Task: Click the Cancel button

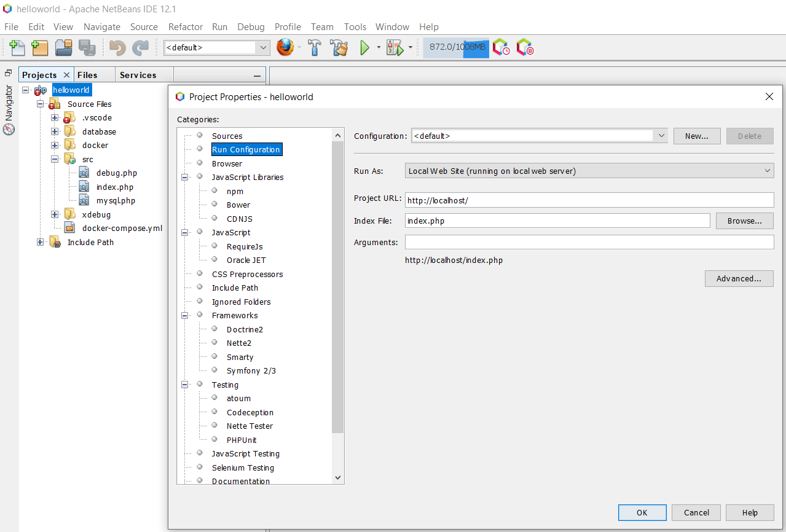Action: (x=696, y=512)
